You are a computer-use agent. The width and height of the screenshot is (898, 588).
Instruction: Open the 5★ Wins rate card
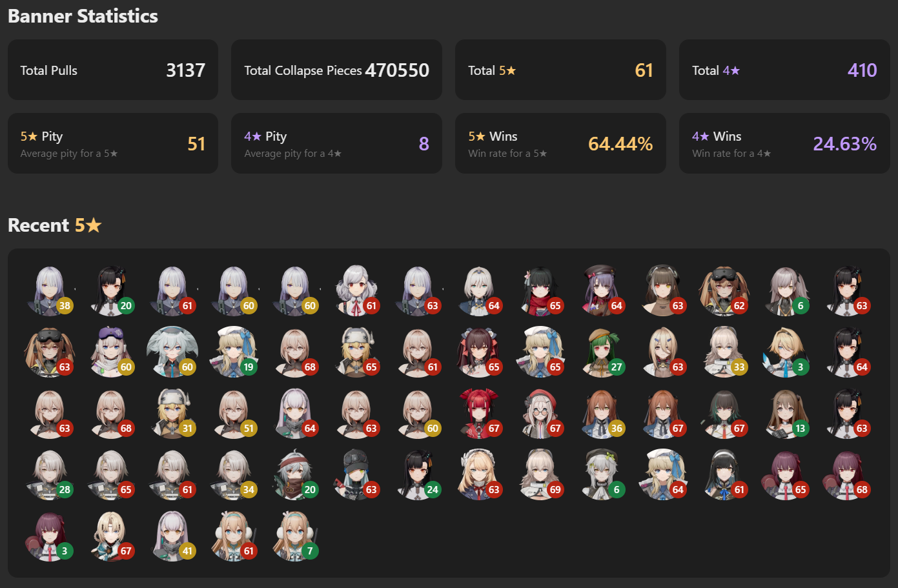pyautogui.click(x=560, y=143)
